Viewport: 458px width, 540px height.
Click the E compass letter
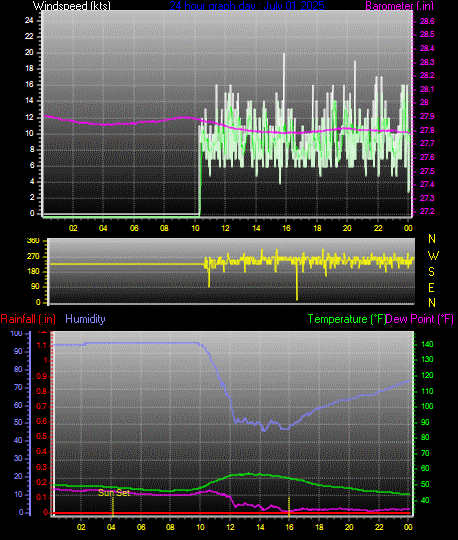[x=431, y=287]
